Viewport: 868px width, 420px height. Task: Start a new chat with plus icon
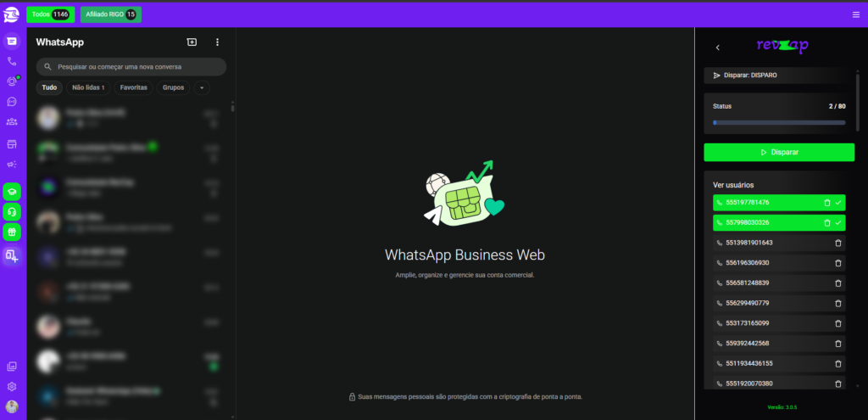click(192, 42)
